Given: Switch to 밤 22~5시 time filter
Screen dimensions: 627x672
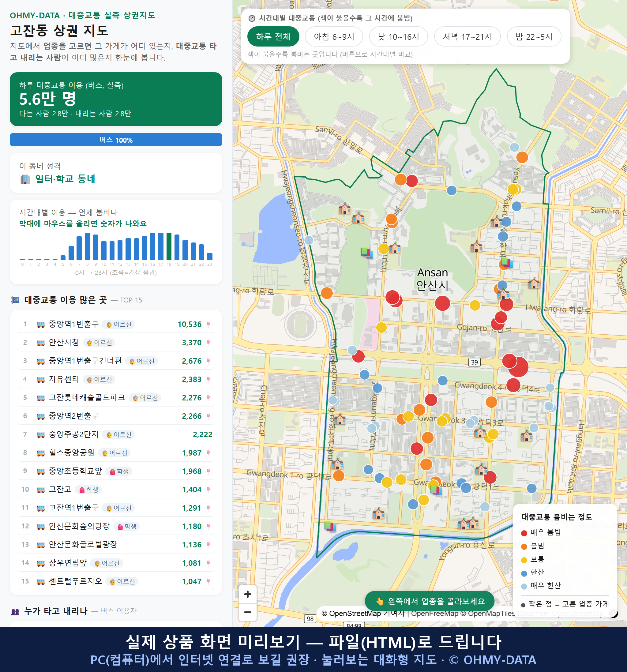Looking at the screenshot, I should [x=534, y=36].
